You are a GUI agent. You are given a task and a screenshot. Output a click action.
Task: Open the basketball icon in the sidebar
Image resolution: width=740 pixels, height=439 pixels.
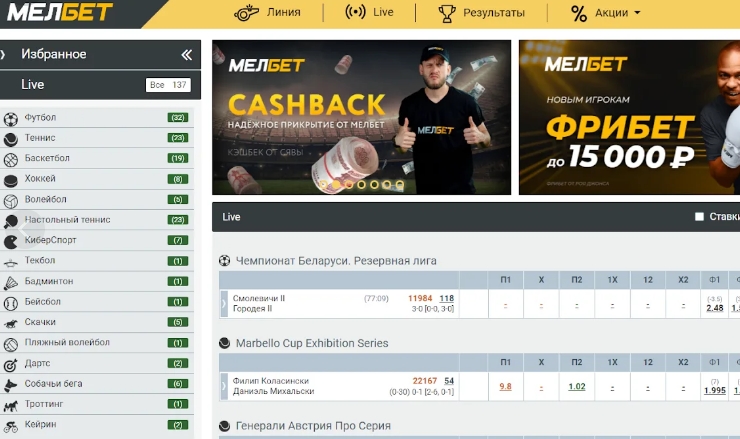10,160
